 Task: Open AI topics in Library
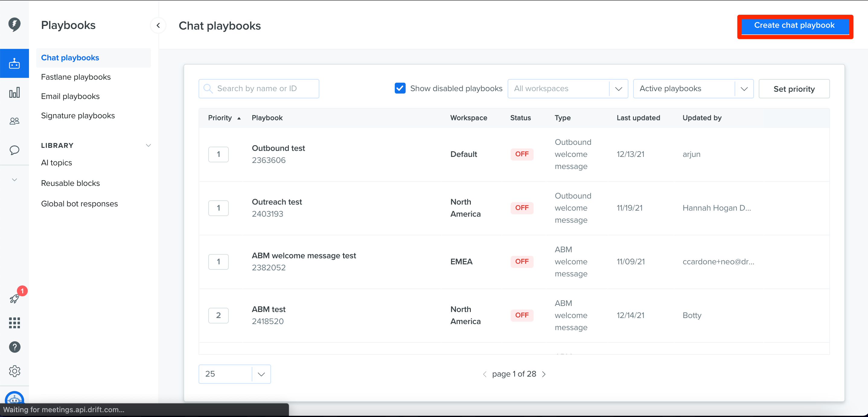[56, 163]
